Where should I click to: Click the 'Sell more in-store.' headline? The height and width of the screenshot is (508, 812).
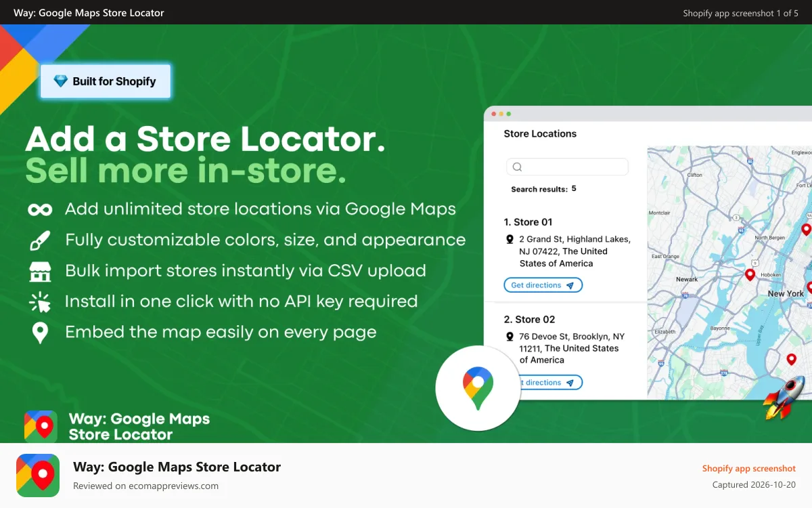point(186,171)
